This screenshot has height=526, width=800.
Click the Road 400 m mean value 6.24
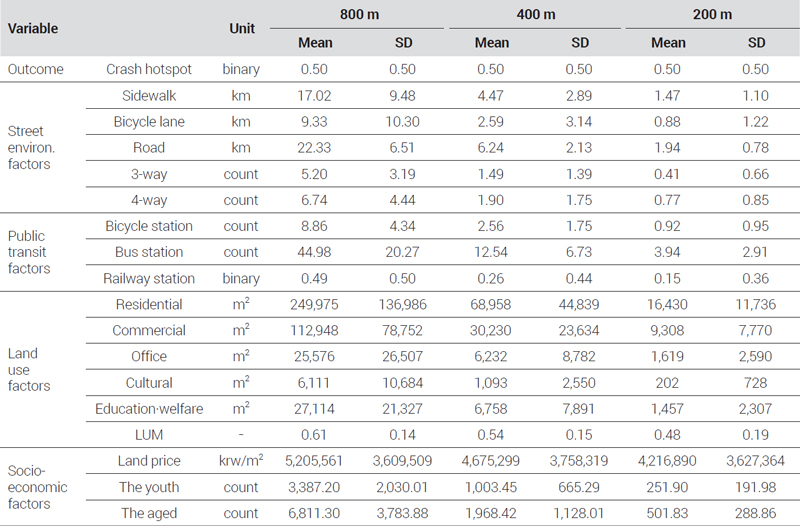[x=491, y=148]
